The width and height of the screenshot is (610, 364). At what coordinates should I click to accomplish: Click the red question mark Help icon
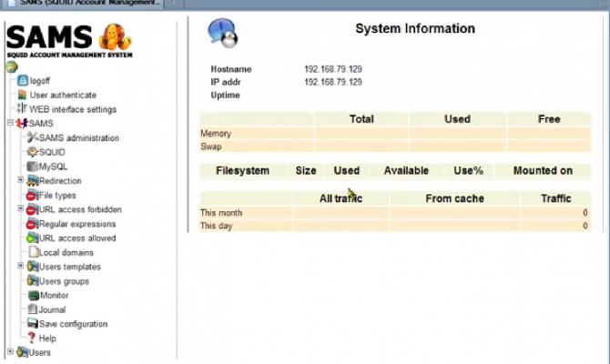coord(32,338)
